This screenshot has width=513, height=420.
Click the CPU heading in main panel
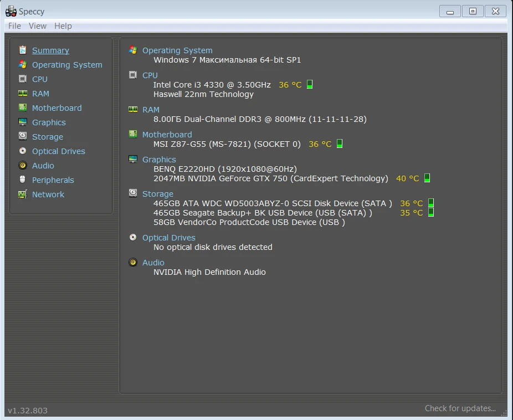point(150,75)
